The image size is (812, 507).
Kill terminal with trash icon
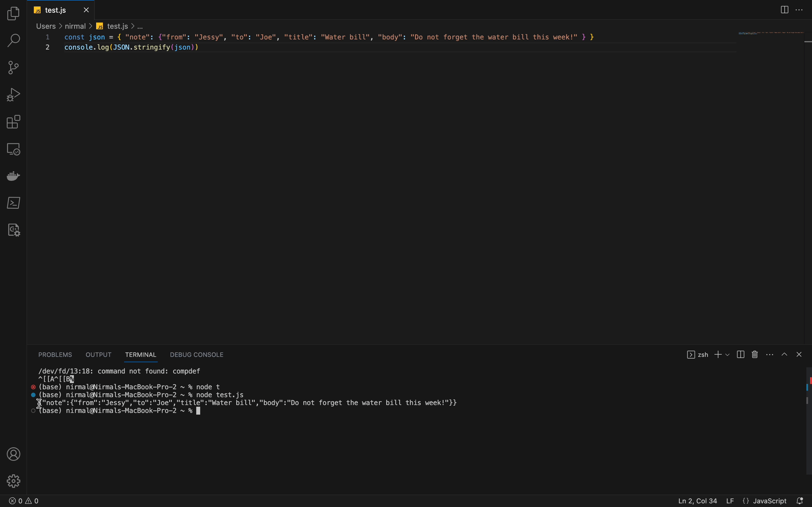click(755, 354)
